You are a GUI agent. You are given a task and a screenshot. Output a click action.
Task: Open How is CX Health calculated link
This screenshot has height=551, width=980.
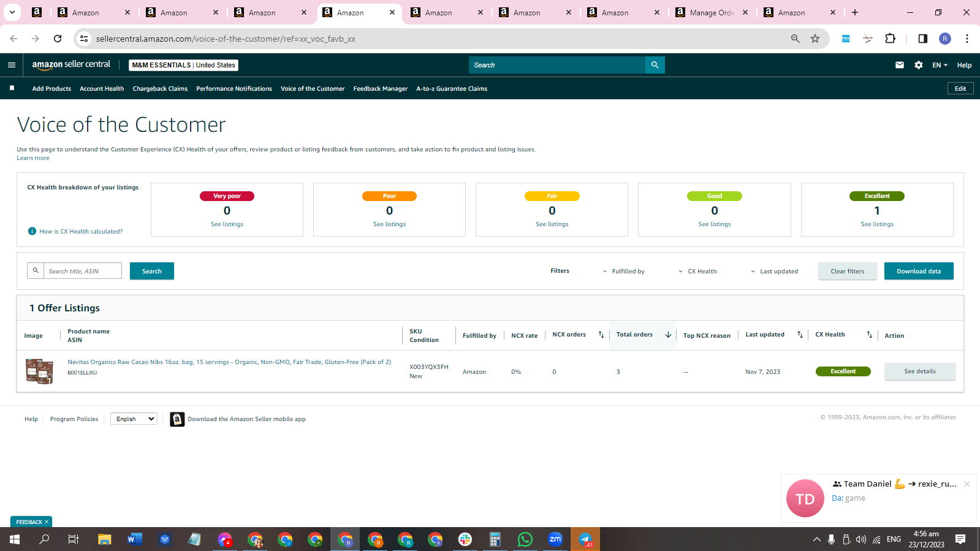[81, 232]
